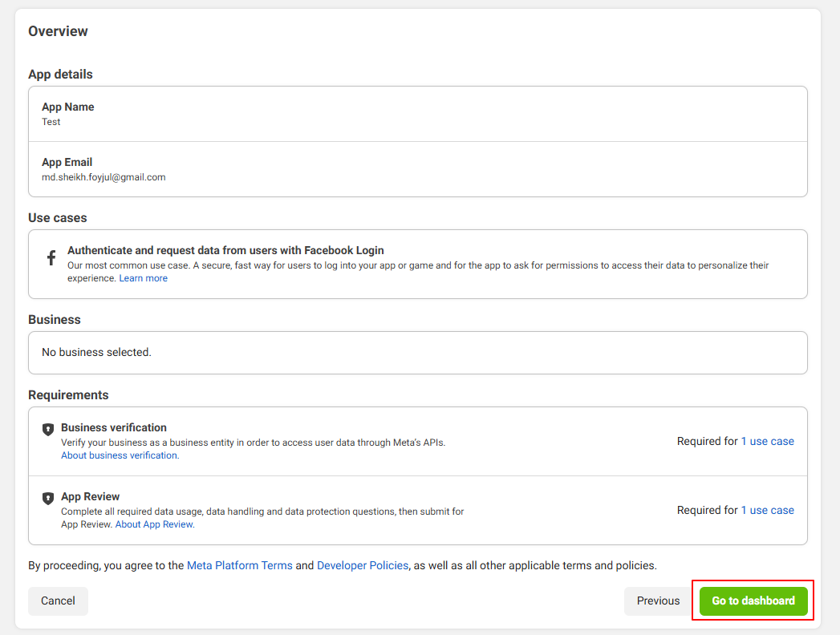Click the App Name label
This screenshot has width=840, height=635.
click(68, 107)
